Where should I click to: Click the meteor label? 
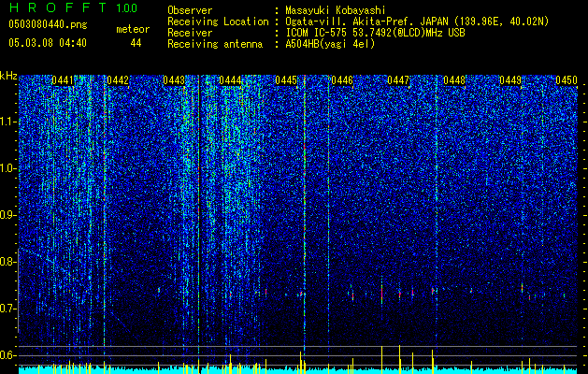click(x=133, y=29)
